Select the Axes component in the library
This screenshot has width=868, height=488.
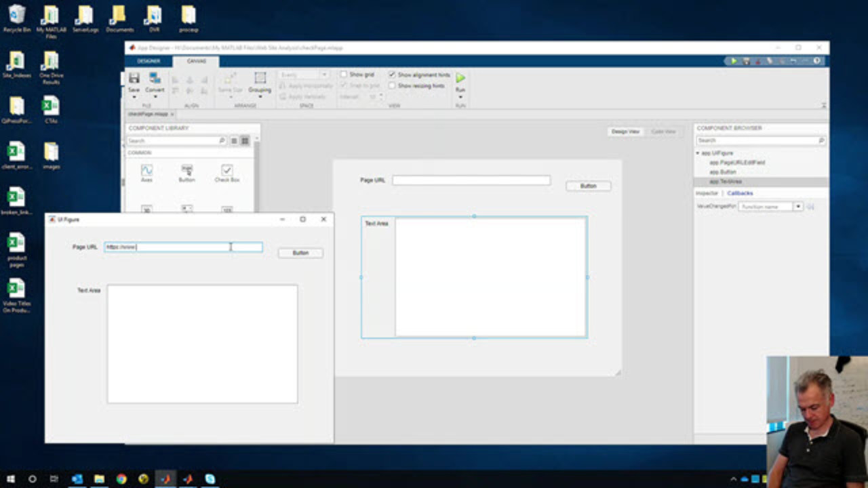[x=146, y=171]
